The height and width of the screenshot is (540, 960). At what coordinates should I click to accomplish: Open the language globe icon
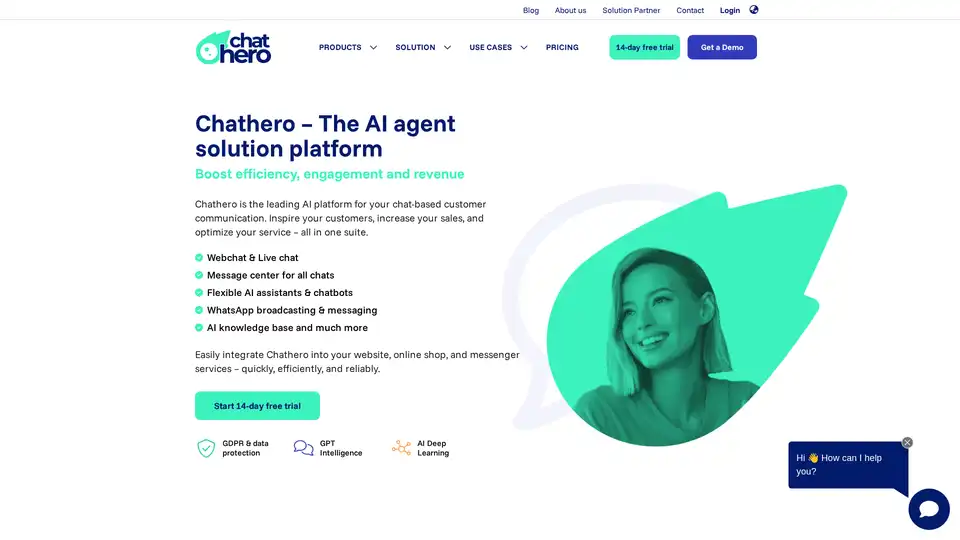754,10
